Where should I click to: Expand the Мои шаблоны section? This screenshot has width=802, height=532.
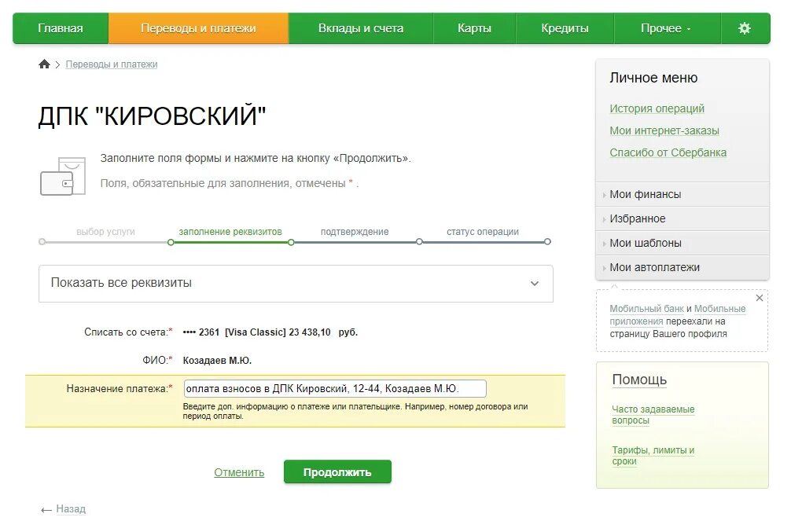(x=682, y=244)
